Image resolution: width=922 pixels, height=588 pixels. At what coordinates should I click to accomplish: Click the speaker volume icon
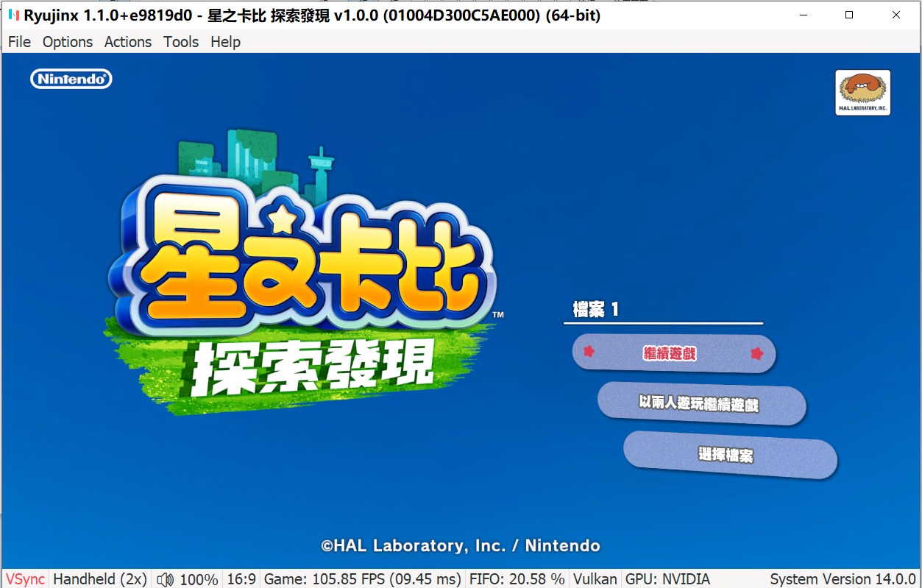[x=165, y=579]
